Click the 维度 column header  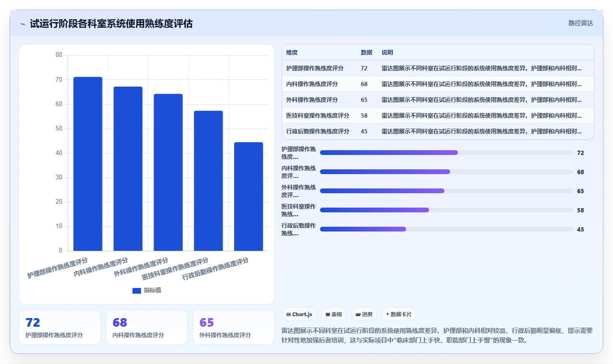click(292, 53)
